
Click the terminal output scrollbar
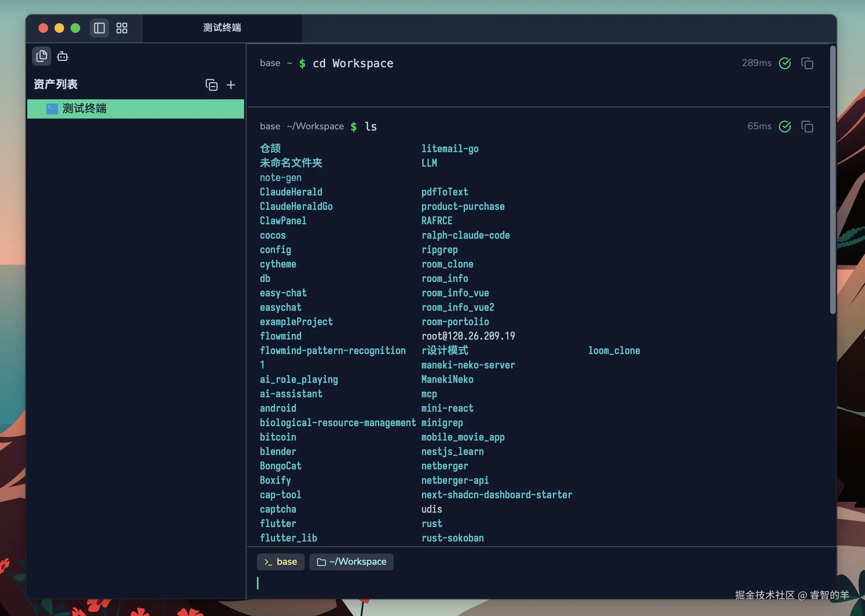833,180
